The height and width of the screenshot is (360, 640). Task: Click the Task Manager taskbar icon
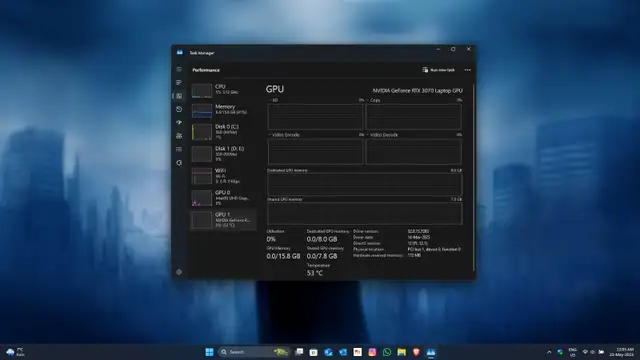[431, 352]
